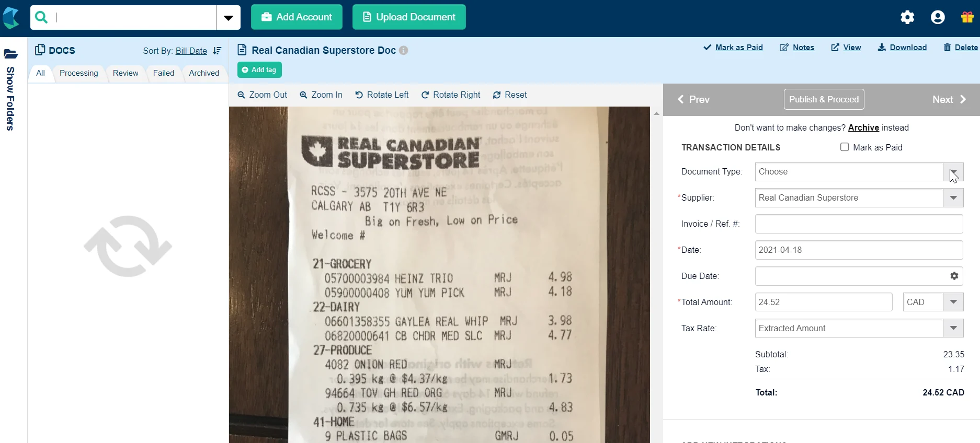
Task: Click the app logo in top-left corner
Action: (x=10, y=18)
